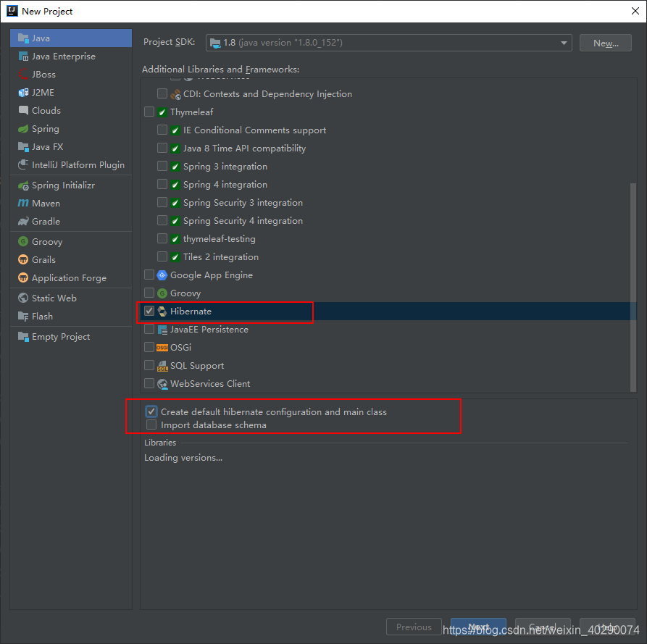
Task: Click the Spring leaf icon
Action: point(23,129)
